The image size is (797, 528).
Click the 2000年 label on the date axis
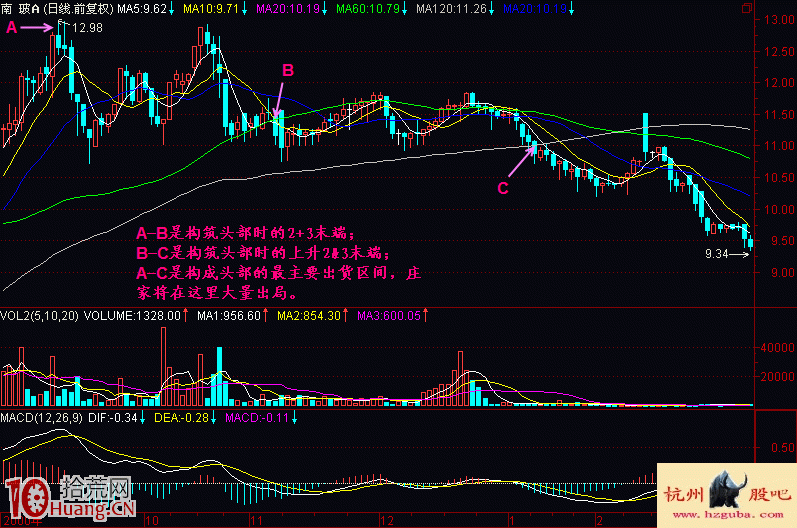[x=23, y=521]
